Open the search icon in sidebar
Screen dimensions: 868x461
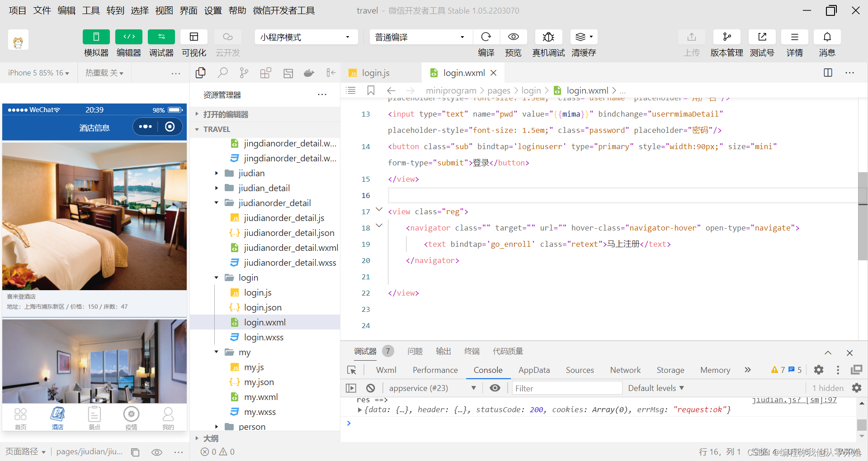coord(222,73)
